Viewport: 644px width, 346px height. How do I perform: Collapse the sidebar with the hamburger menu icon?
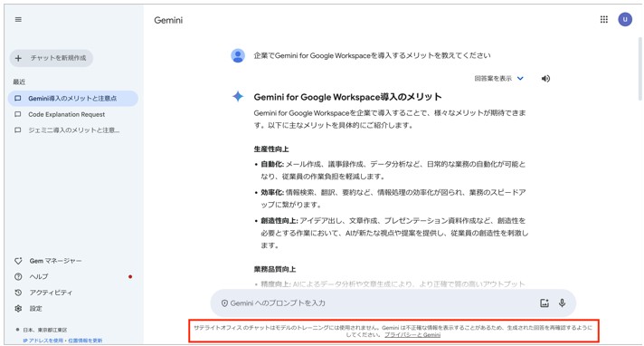(x=18, y=19)
